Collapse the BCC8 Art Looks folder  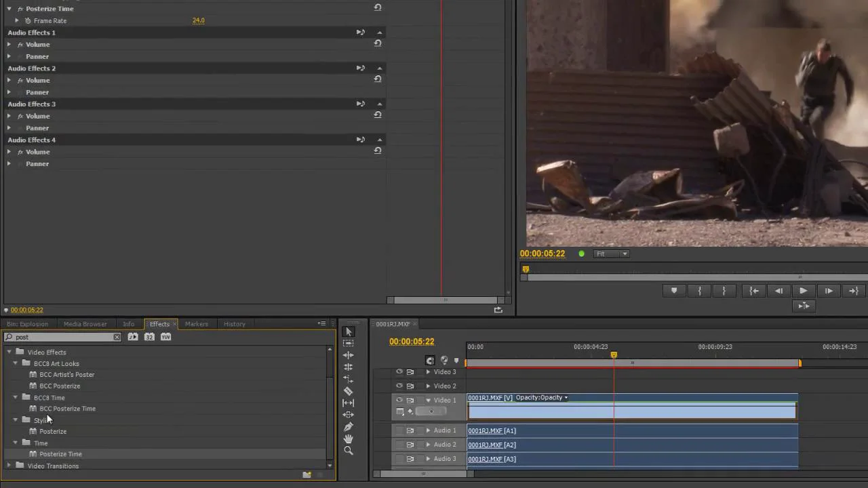[x=16, y=363]
